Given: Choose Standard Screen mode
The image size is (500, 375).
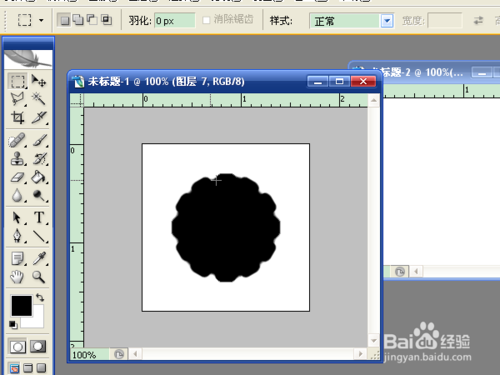Looking at the screenshot, I should (14, 368).
